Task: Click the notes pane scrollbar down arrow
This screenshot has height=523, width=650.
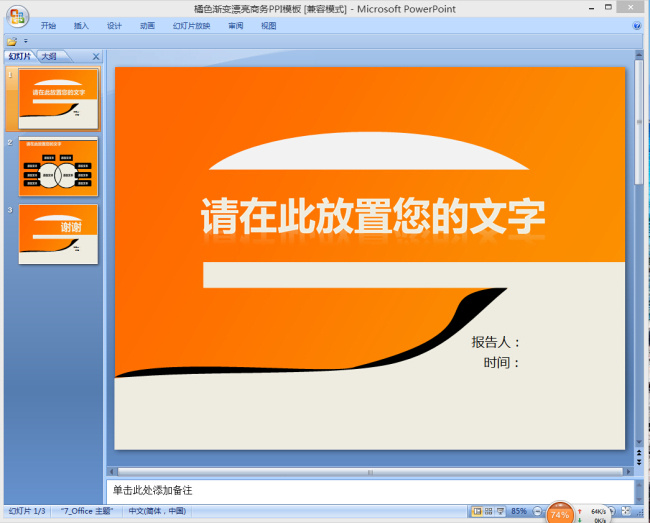Action: [x=639, y=499]
